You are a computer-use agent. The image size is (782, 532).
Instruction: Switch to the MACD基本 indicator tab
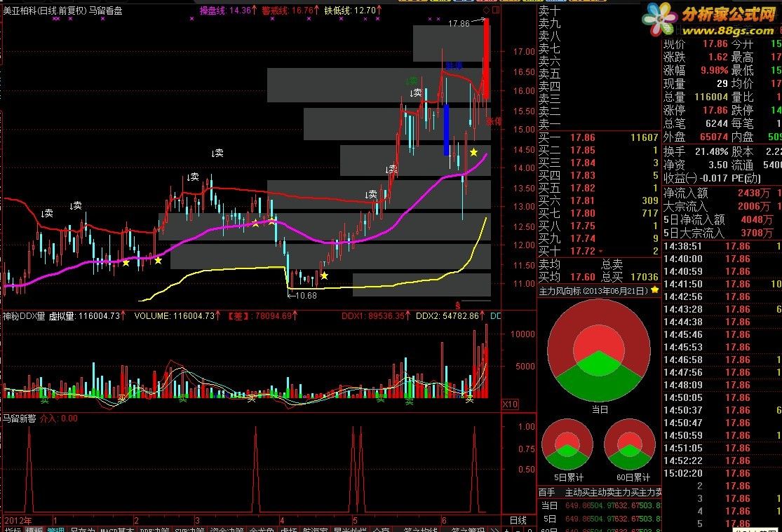pos(116,529)
